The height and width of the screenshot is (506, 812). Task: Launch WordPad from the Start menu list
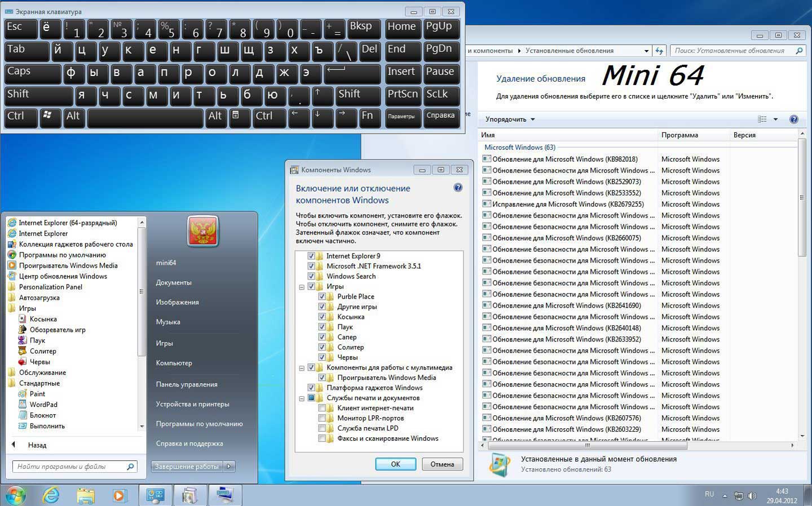coord(43,405)
